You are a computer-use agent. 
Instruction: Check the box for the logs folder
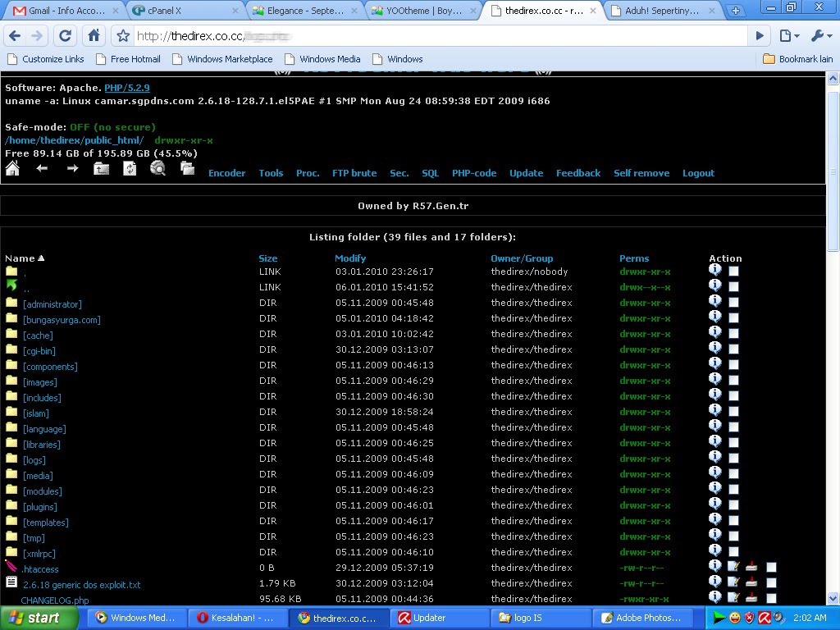click(x=733, y=459)
